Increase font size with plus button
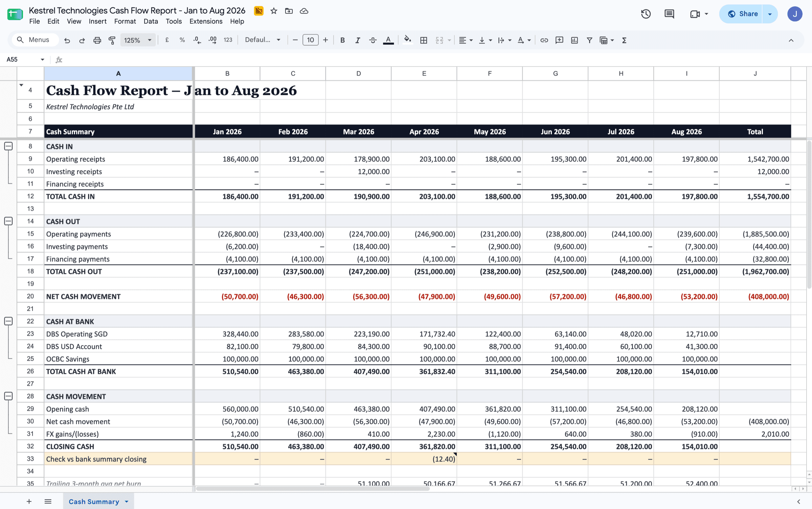Screen dimensions: 812x509 pos(325,40)
